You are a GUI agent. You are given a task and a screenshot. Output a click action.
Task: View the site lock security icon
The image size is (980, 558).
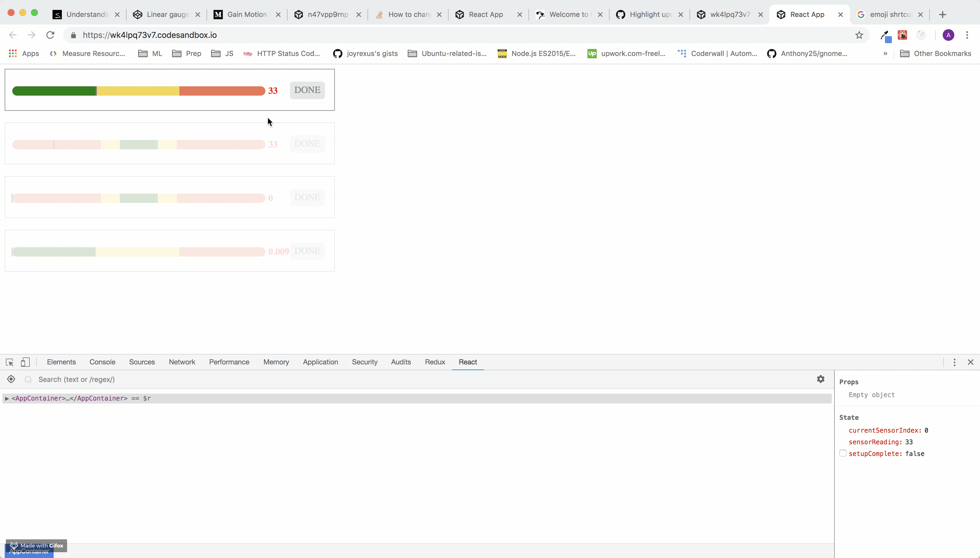coord(73,35)
